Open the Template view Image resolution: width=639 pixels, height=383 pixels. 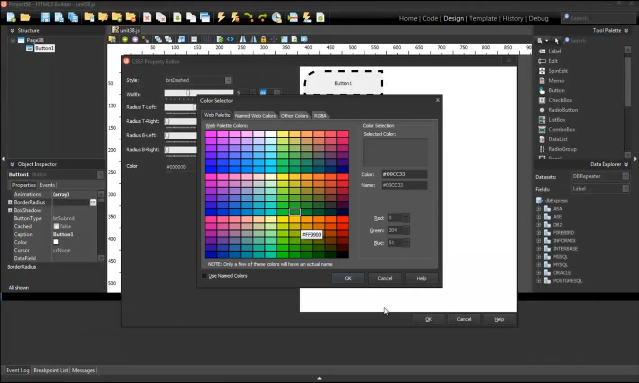[483, 18]
